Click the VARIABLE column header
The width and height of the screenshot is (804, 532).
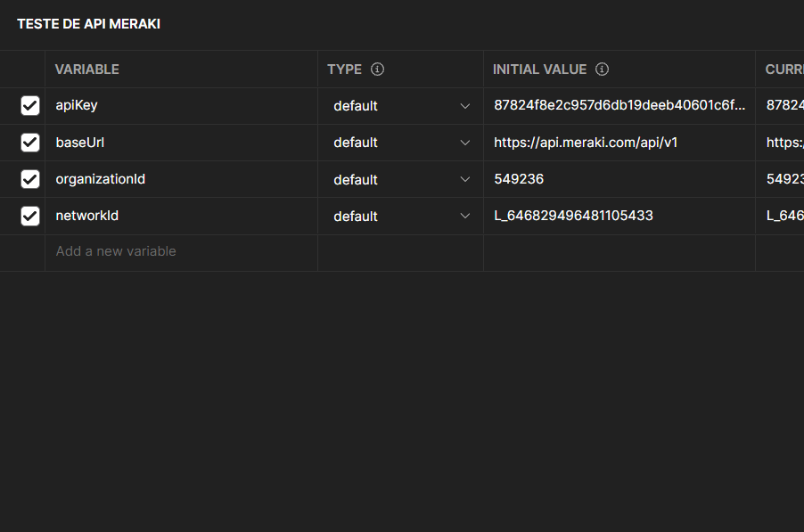(86, 70)
